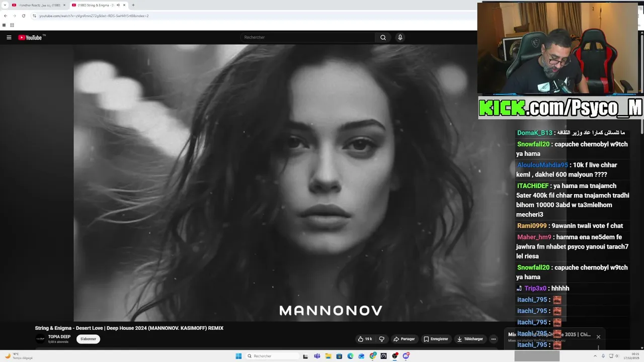Click the browser back arrow
The height and width of the screenshot is (362, 644).
[5, 16]
